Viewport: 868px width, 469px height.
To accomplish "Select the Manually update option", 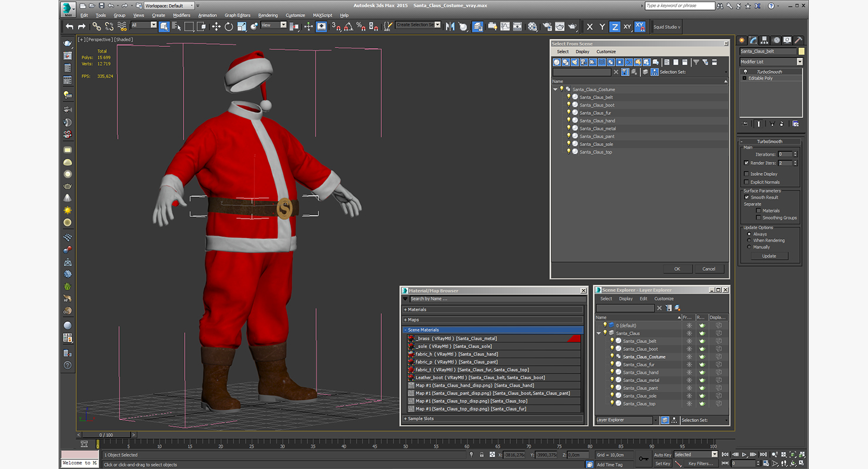I will point(749,247).
